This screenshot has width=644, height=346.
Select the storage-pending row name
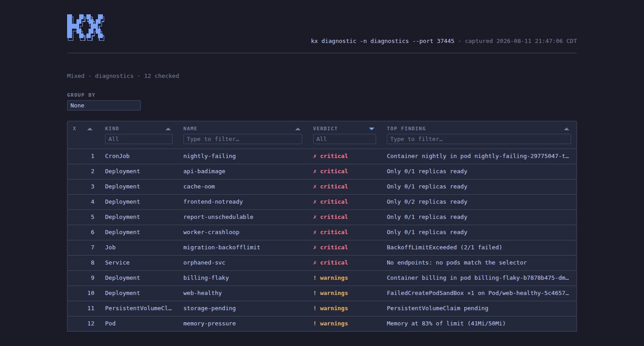pos(209,308)
